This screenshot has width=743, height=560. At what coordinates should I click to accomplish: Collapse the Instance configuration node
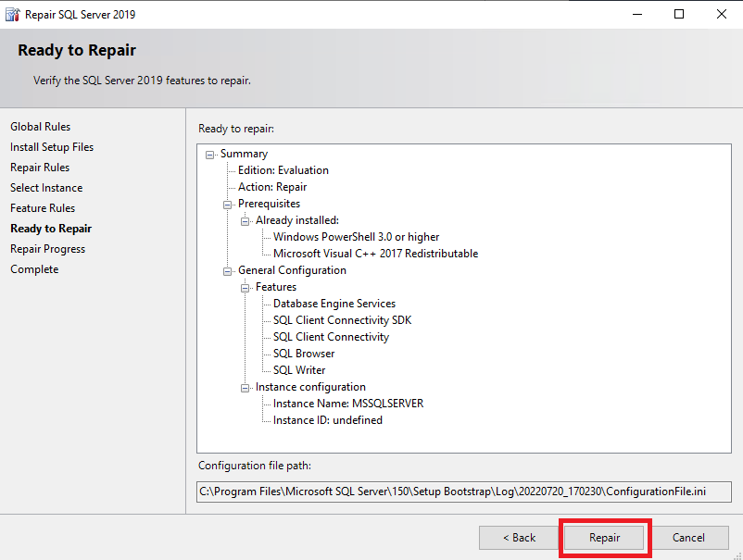[245, 388]
